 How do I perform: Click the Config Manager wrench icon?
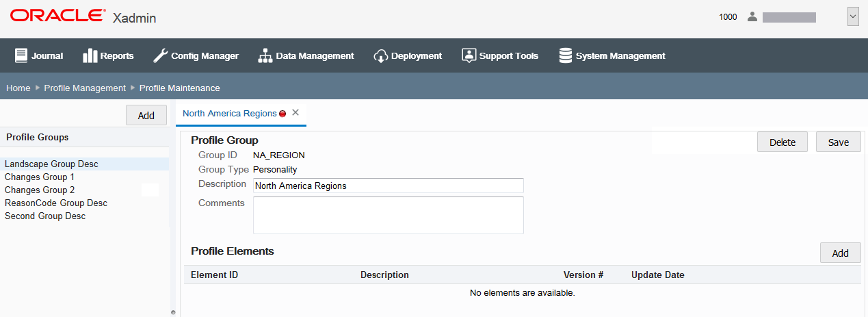pyautogui.click(x=160, y=55)
